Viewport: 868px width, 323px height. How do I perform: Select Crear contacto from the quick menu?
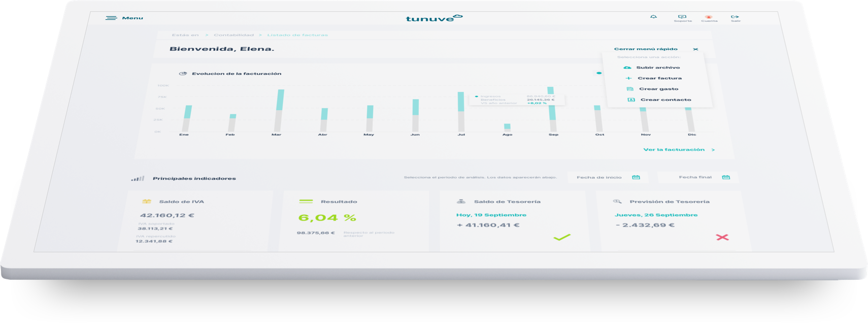[665, 100]
